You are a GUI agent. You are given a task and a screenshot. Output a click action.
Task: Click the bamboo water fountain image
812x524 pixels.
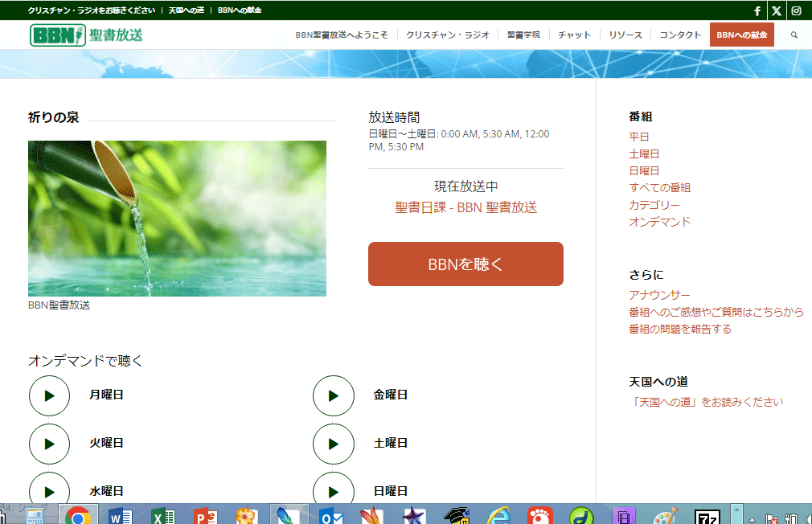click(x=177, y=219)
